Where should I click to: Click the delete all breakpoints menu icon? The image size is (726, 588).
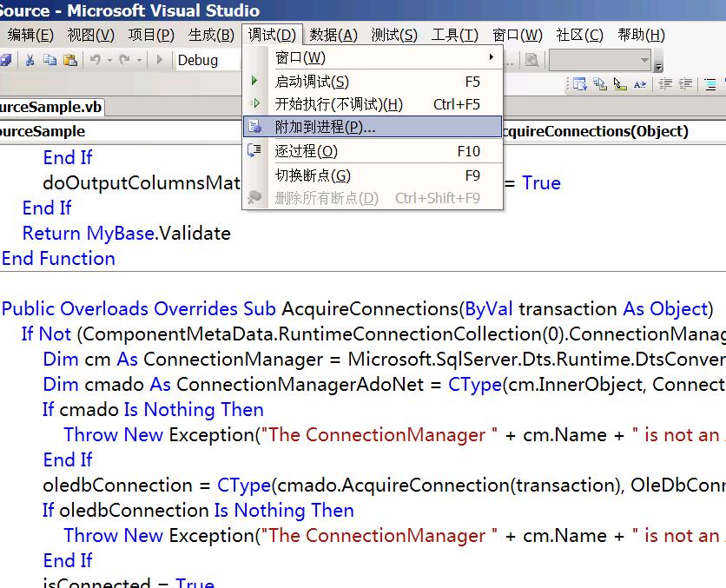254,197
